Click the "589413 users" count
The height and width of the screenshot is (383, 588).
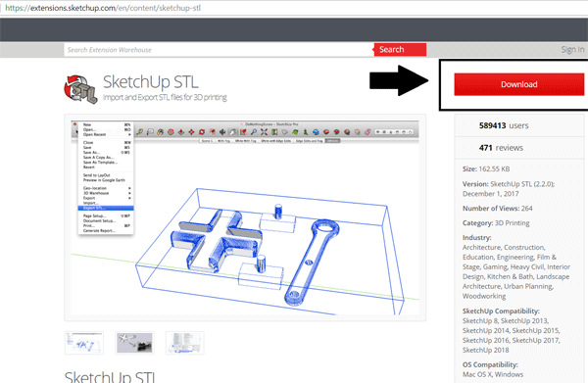(x=504, y=125)
